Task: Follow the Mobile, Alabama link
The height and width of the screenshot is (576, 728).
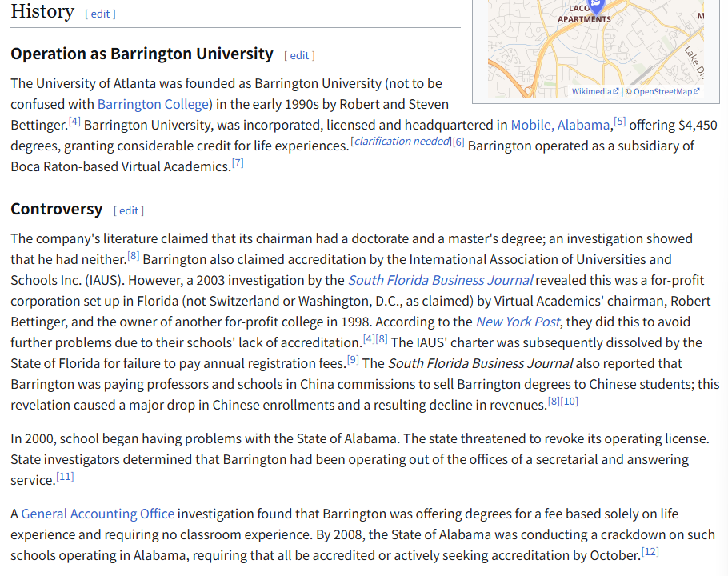Action: coord(560,125)
